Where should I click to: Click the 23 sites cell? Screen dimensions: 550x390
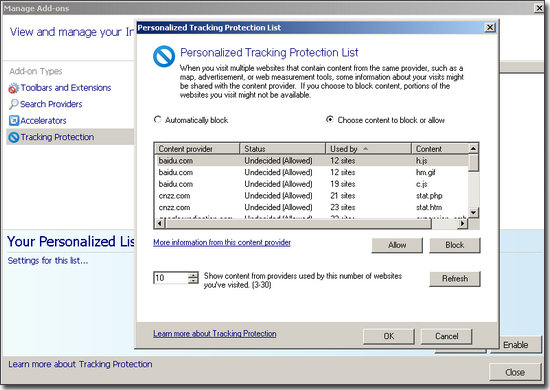343,207
